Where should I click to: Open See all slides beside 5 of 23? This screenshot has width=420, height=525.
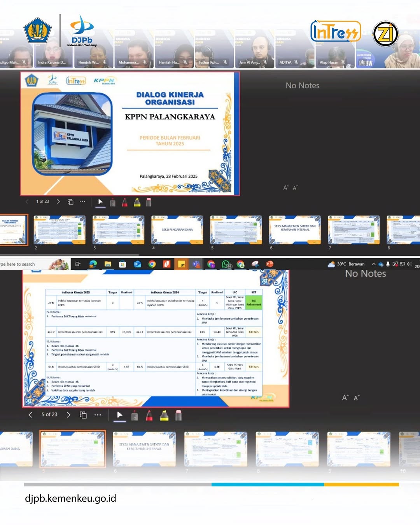(x=83, y=415)
